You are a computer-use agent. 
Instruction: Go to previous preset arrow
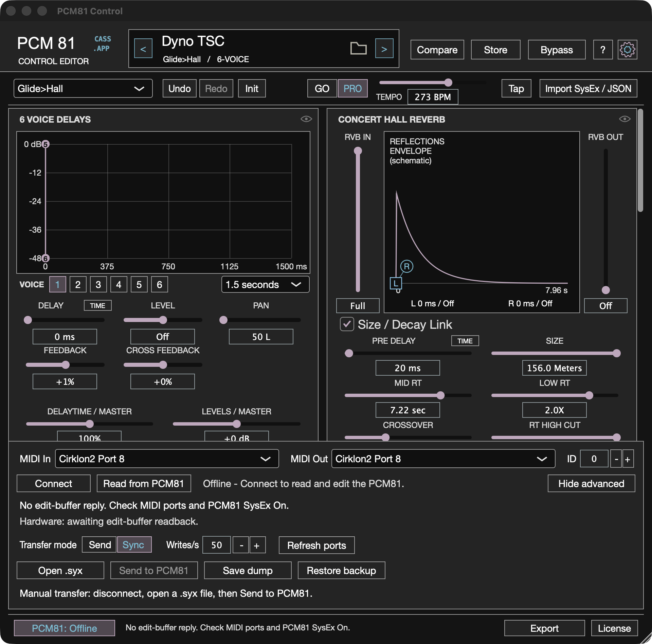[x=143, y=49]
